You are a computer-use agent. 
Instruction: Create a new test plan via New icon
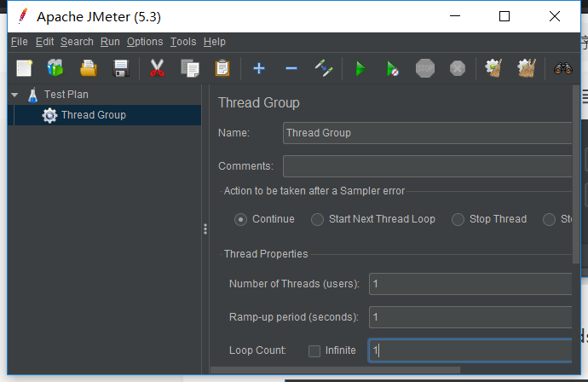[25, 69]
